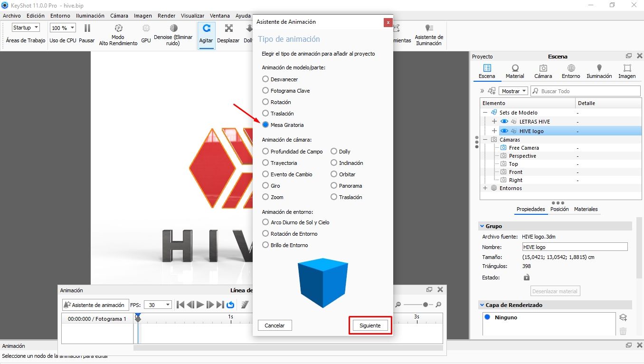The height and width of the screenshot is (364, 644).
Task: Collapse the Sets de Modelo tree node
Action: coord(485,113)
